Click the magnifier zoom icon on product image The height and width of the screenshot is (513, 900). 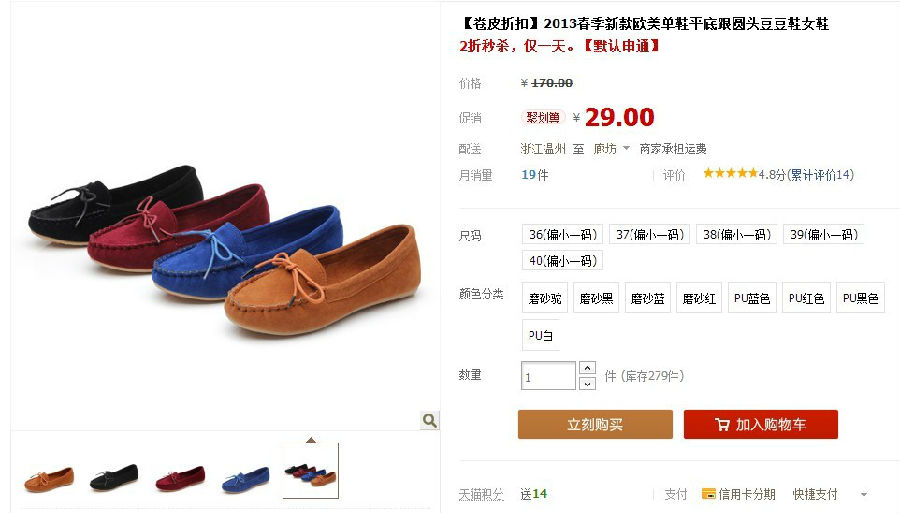point(429,420)
